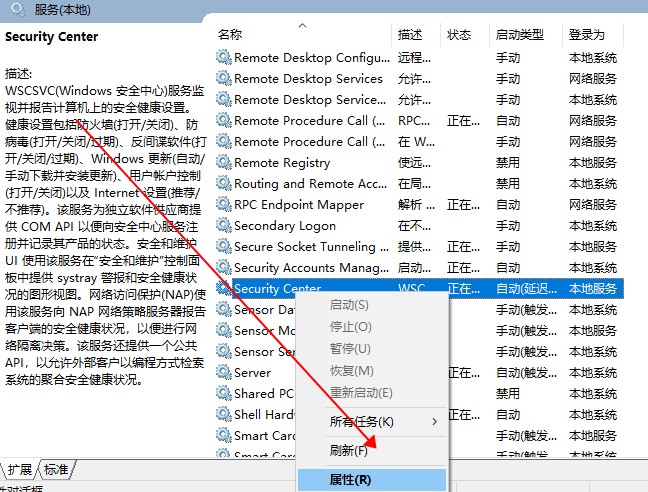The height and width of the screenshot is (492, 648).
Task: Click the gear icon beside Routing and Remote Access
Action: point(223,184)
